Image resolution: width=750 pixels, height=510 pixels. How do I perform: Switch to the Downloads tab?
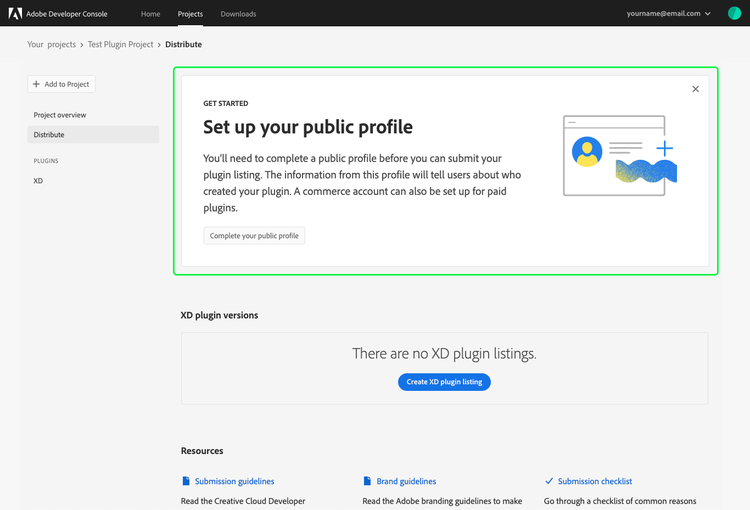pyautogui.click(x=238, y=14)
